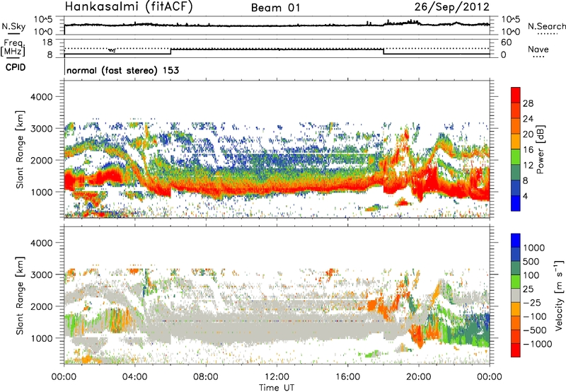Click the N.Sky noise trace line
The image size is (566, 392).
277,25
